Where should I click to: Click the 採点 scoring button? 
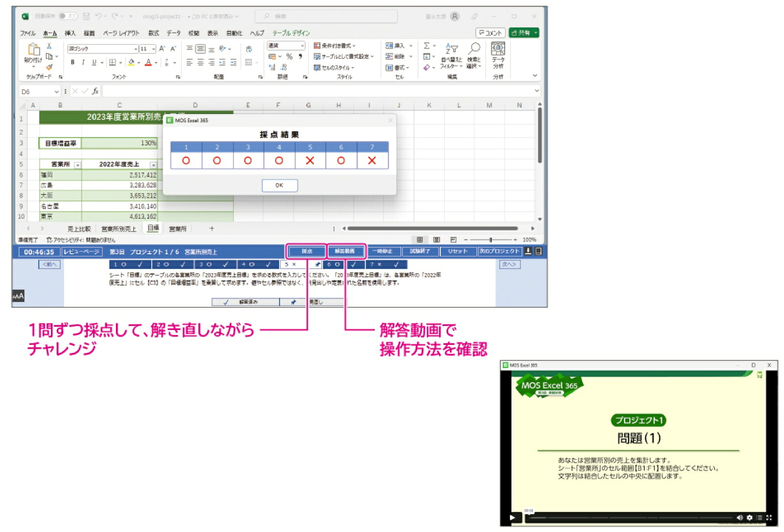pos(307,251)
